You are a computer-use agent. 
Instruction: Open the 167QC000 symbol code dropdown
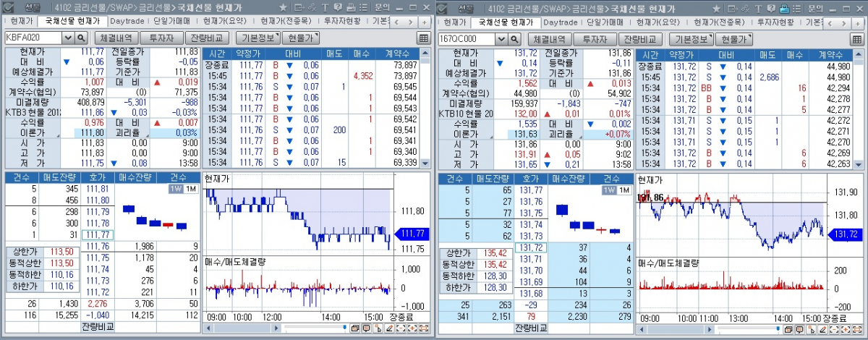(501, 38)
